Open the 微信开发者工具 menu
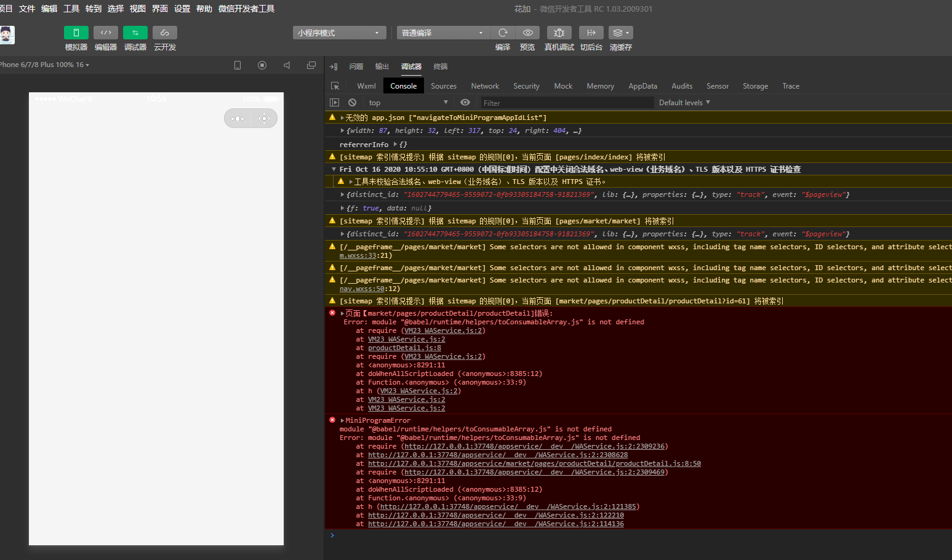 tap(246, 9)
